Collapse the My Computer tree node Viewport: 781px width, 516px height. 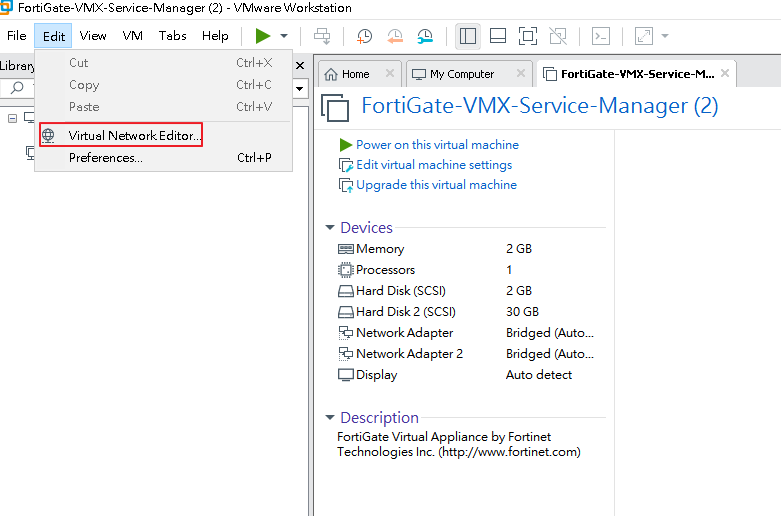click(12, 119)
